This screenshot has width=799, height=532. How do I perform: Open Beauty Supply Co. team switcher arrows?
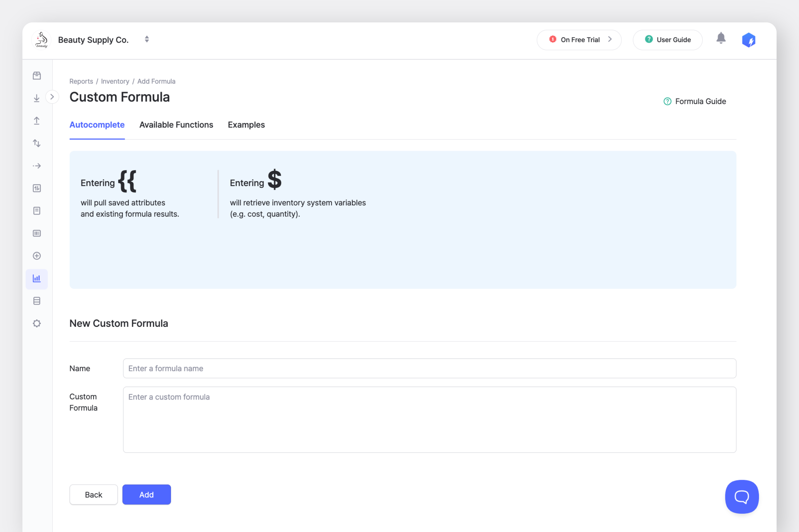coord(147,39)
